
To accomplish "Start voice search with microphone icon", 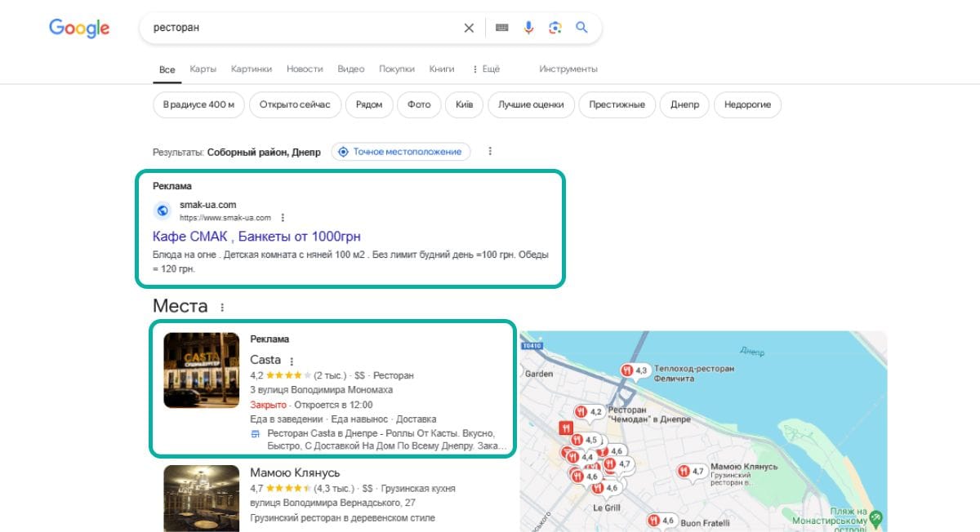I will click(528, 28).
